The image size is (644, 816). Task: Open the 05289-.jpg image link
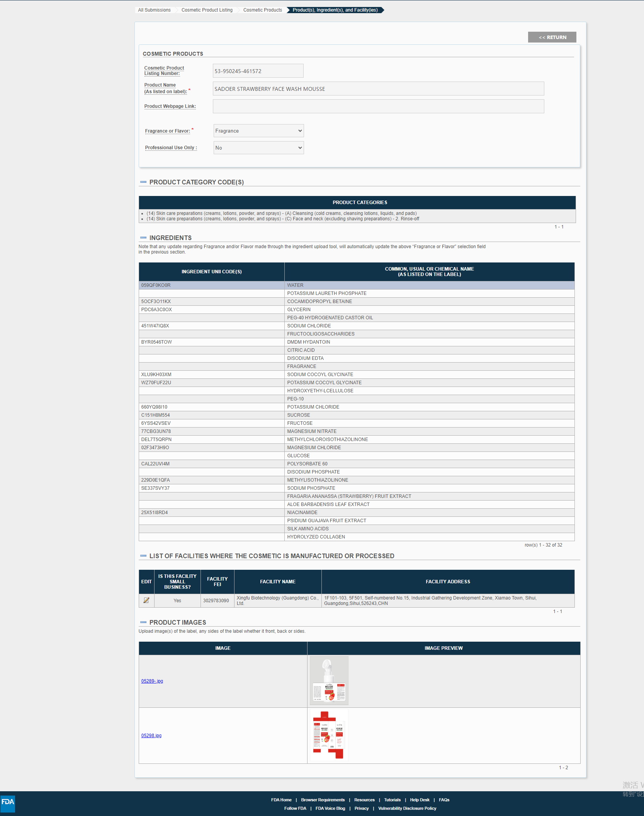[x=152, y=681]
